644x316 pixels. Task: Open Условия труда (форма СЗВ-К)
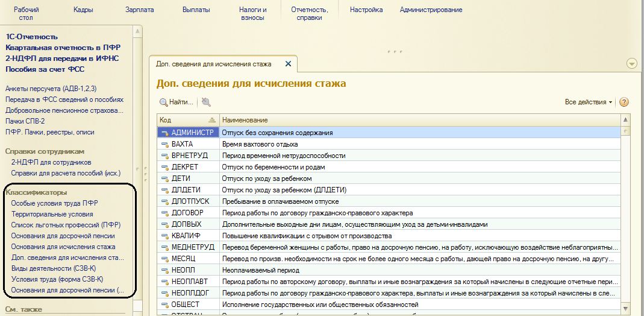57,279
